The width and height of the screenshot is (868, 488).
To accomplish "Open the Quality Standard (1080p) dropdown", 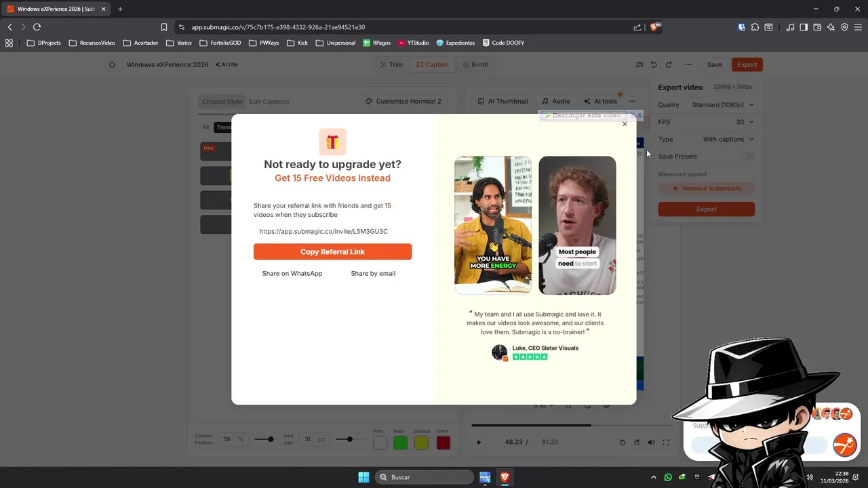I will point(723,104).
